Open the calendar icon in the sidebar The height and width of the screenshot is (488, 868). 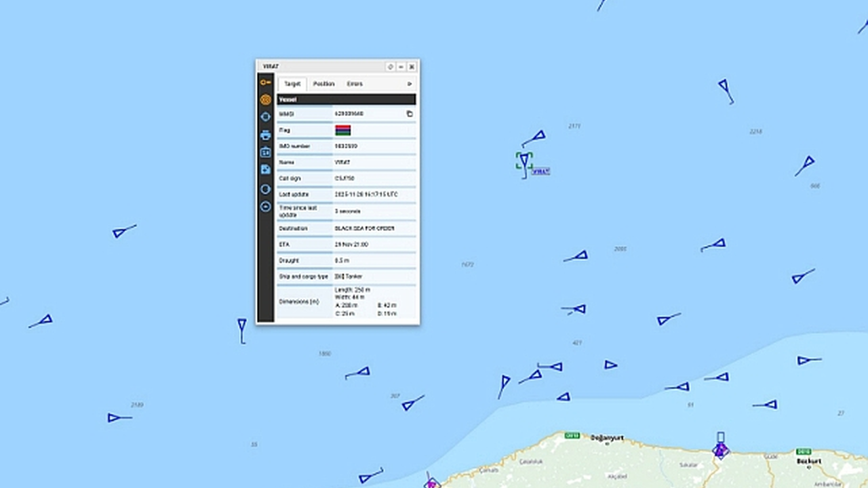[x=265, y=152]
